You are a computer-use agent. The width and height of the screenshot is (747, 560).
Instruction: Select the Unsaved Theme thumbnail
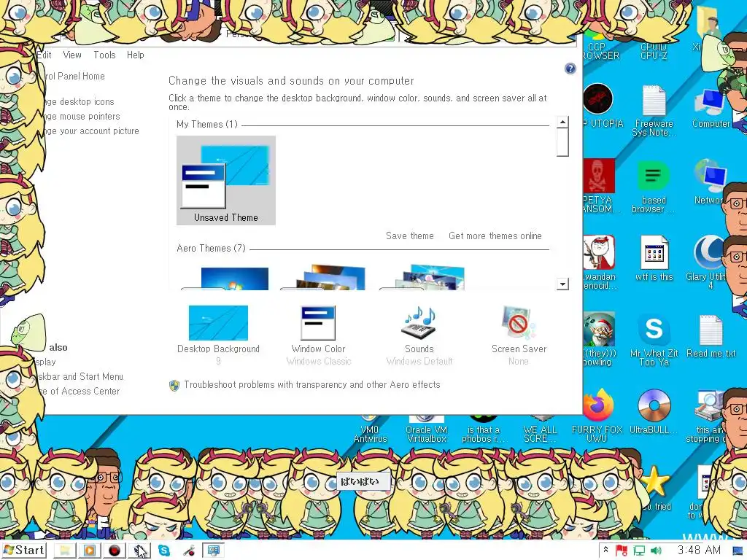point(226,180)
